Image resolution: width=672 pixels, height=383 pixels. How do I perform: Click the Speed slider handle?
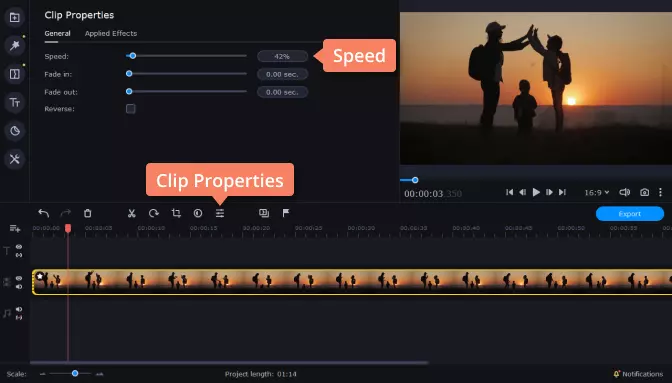[x=132, y=56]
